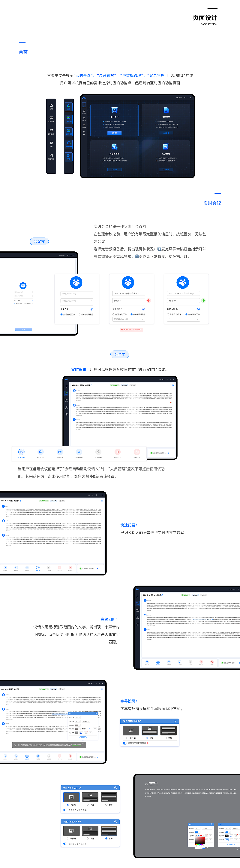Viewport: 240px width, 868px height.
Task: Expand the 请选择参会人数 dropdown
Action: coord(129,319)
